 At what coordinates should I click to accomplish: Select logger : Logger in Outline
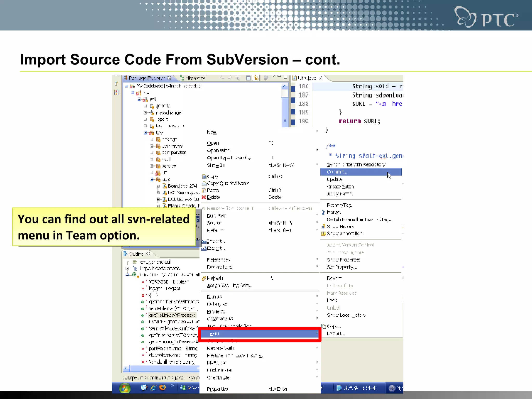coord(164,288)
